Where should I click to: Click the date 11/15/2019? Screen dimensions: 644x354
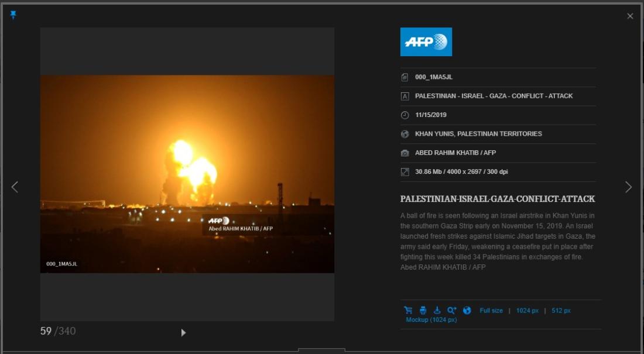[430, 115]
